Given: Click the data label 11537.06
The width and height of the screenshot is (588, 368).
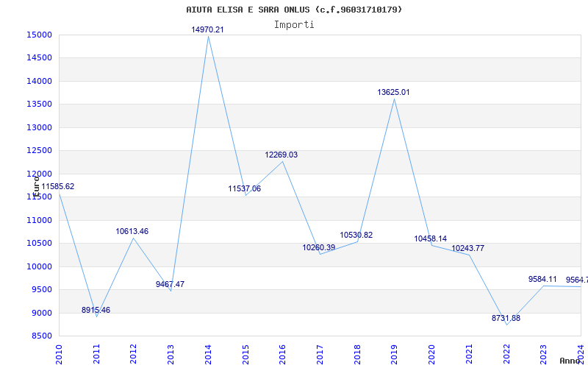Looking at the screenshot, I should 245,189.
